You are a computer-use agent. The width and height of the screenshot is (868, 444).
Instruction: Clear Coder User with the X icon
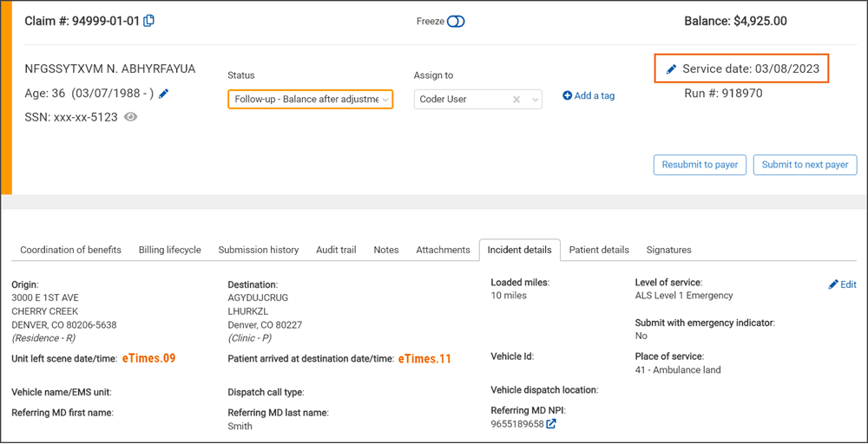(516, 100)
